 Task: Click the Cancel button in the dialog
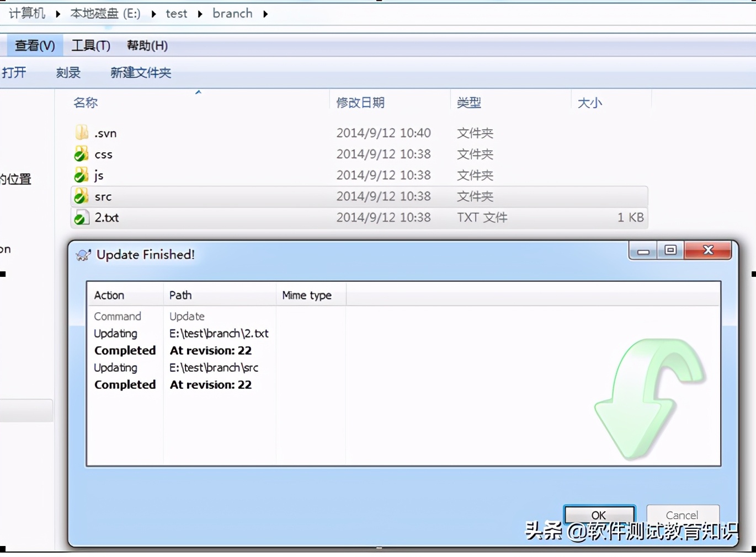tap(682, 515)
